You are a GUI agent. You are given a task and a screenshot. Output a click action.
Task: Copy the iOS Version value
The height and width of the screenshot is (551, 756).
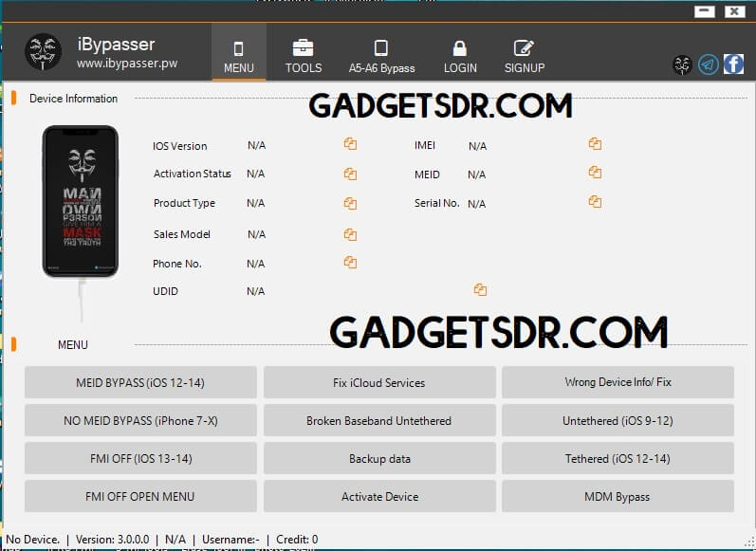pos(350,144)
